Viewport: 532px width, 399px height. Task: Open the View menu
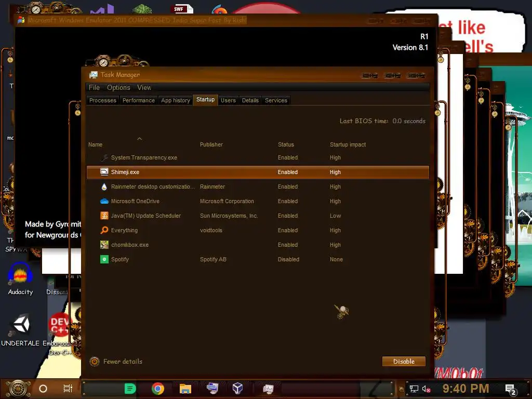coord(144,87)
